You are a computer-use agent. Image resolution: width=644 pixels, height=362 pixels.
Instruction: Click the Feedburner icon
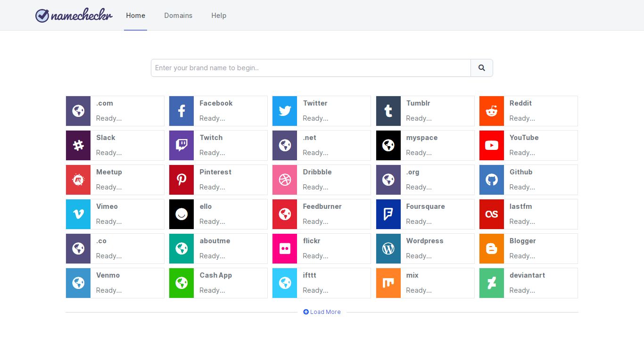coord(285,214)
